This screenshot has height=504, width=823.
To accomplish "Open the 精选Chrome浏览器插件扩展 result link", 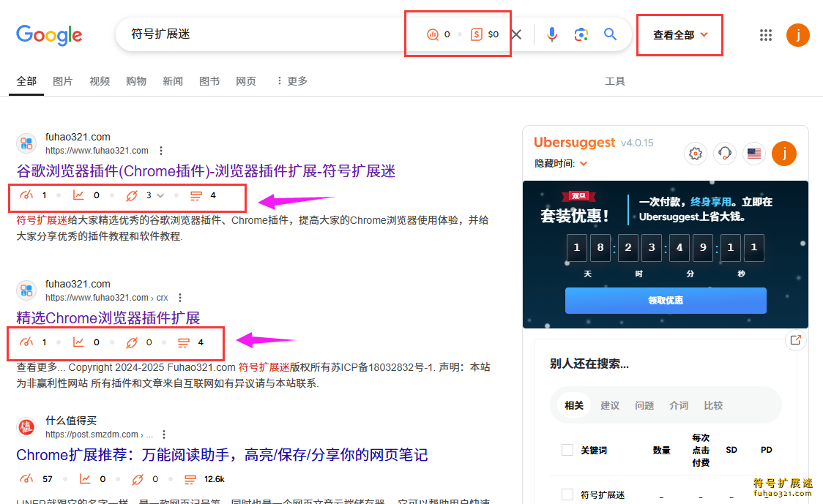I will [108, 317].
